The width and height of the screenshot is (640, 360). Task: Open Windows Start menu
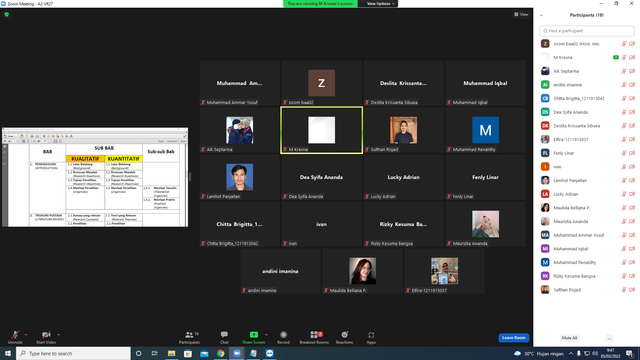tap(8, 353)
